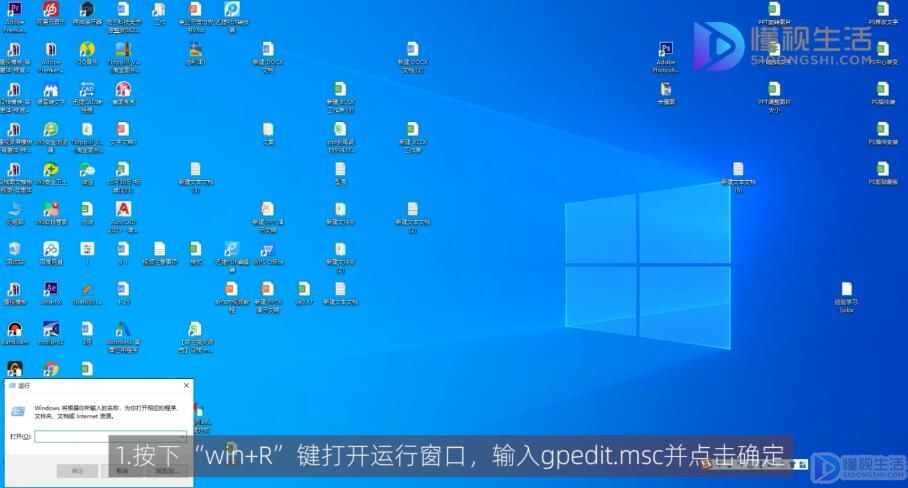
Task: Select the PPT调整图片大小 spreadsheet file
Action: pos(774,90)
